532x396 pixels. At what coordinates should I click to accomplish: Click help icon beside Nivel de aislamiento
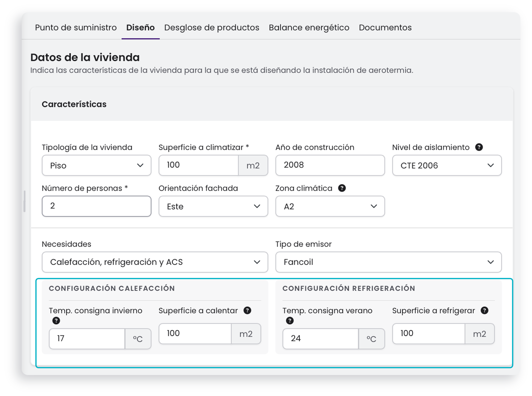click(478, 147)
